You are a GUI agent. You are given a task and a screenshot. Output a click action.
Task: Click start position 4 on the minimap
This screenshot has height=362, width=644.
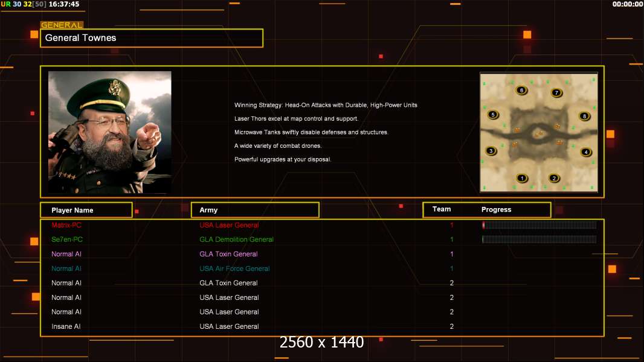586,151
